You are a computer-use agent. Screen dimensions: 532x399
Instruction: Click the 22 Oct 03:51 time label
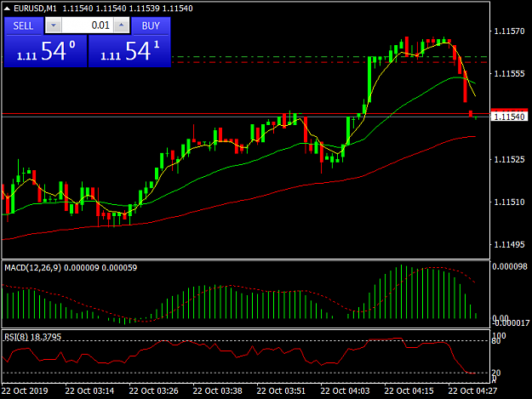tap(281, 390)
